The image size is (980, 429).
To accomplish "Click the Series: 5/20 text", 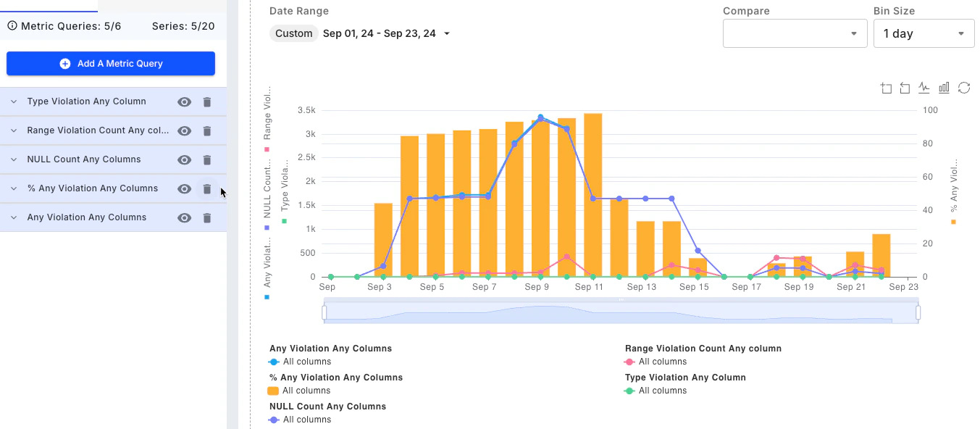I will coord(183,26).
